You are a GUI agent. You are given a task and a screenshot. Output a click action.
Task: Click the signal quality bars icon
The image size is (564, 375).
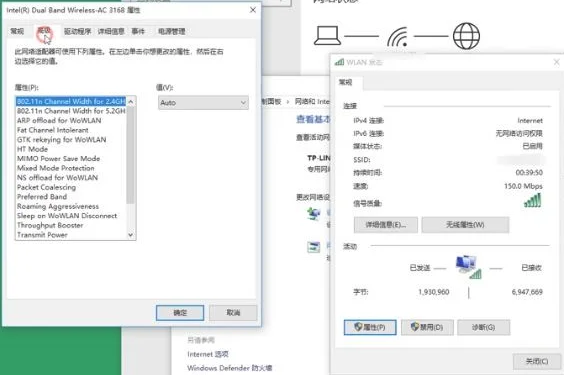(533, 201)
